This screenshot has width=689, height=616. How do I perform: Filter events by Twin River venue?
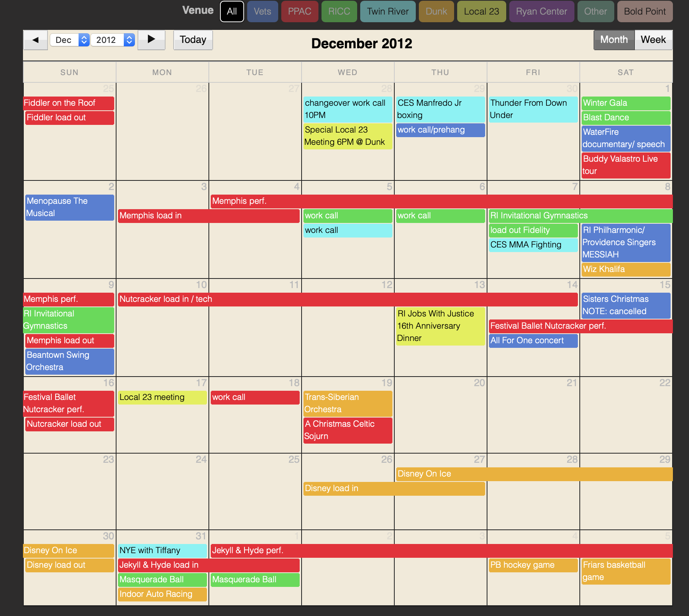387,11
